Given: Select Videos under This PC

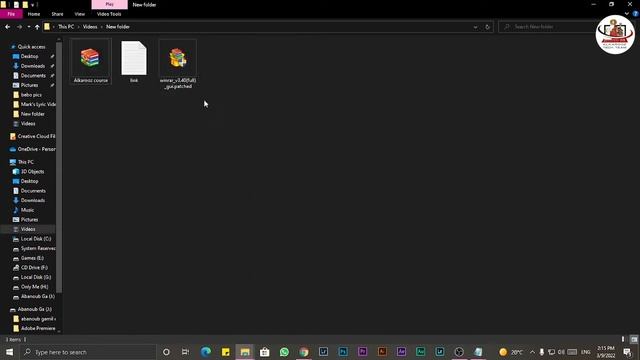Looking at the screenshot, I should pyautogui.click(x=28, y=229).
